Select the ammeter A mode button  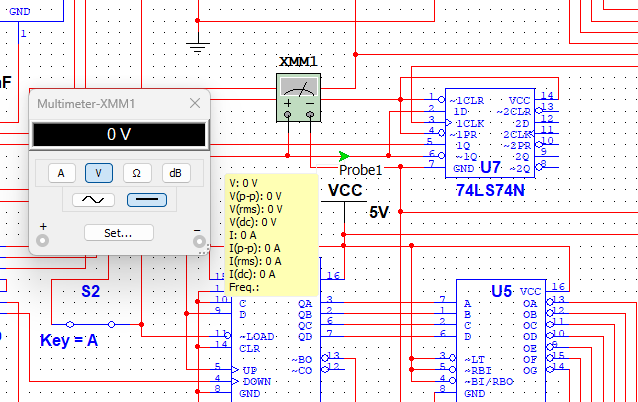(61, 173)
